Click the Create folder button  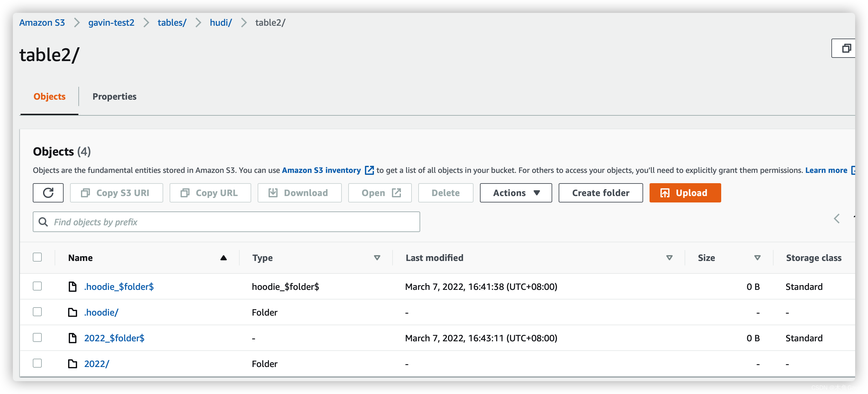click(600, 193)
